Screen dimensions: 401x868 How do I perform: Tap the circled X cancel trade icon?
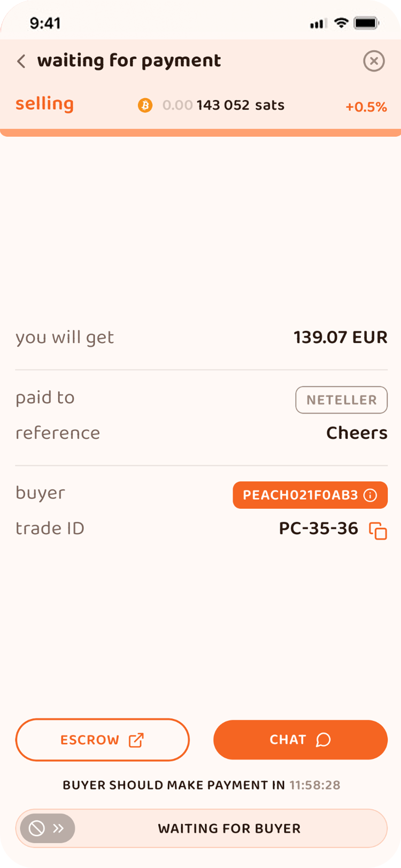(x=374, y=61)
